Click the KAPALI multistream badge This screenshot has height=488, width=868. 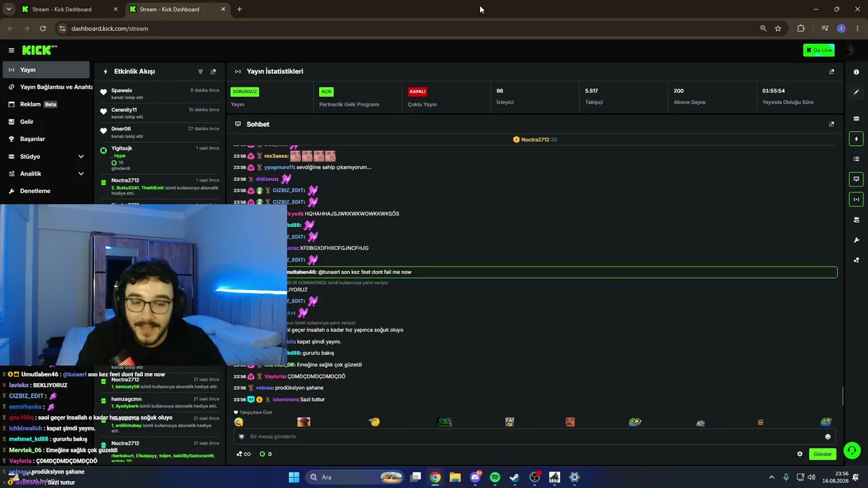point(417,91)
